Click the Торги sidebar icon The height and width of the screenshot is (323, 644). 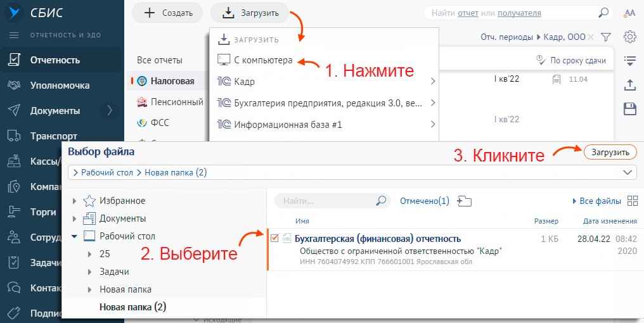(14, 212)
